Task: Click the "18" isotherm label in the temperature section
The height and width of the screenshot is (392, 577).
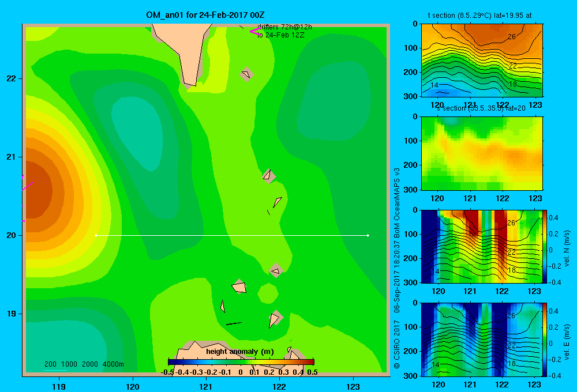Action: [x=512, y=84]
